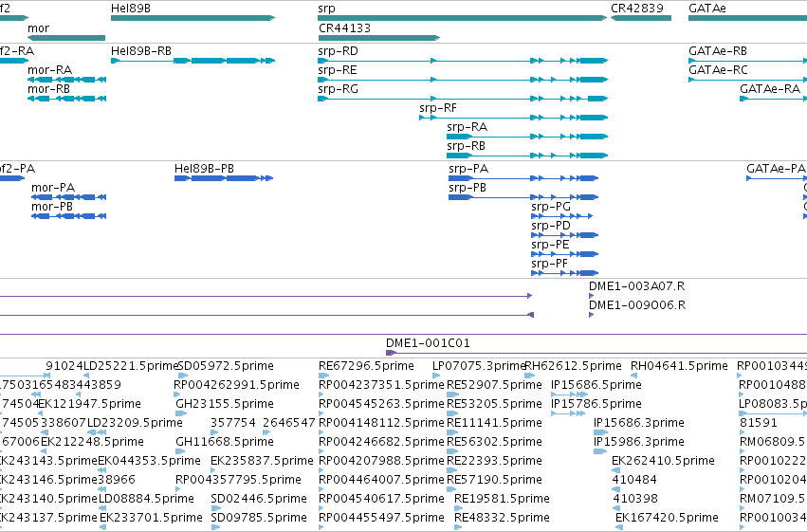Select EST RH04641.5prime
807x532 pixels.
(x=634, y=376)
